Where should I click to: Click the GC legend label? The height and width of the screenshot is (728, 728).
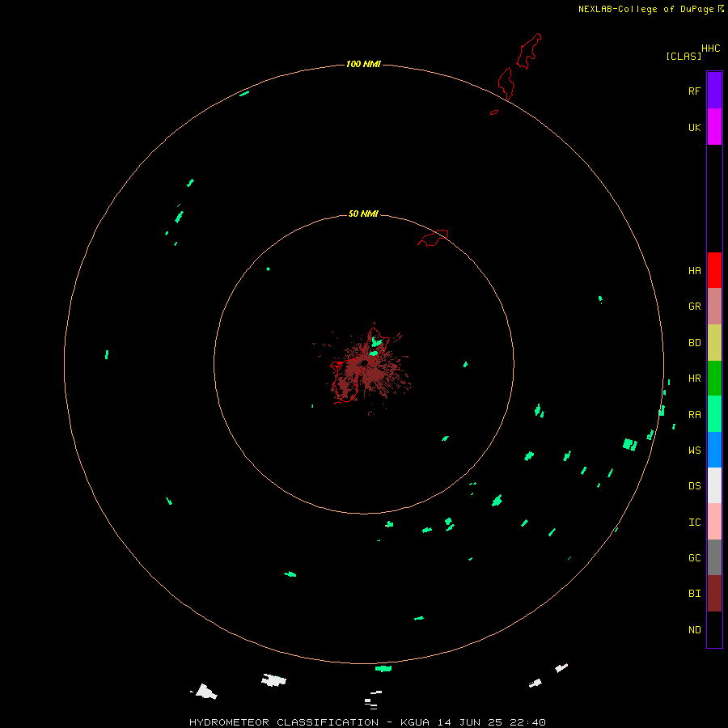(x=694, y=557)
